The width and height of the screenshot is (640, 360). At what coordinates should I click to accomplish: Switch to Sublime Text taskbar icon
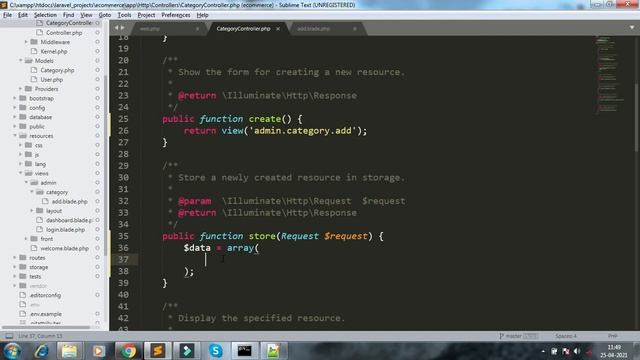157,351
